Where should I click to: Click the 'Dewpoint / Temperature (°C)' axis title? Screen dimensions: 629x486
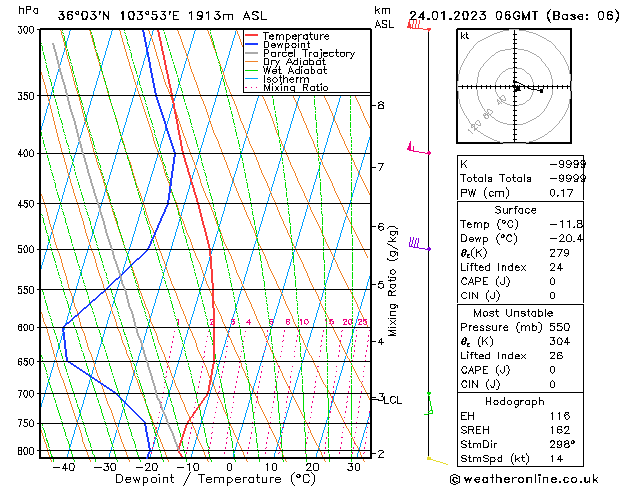tap(215, 479)
